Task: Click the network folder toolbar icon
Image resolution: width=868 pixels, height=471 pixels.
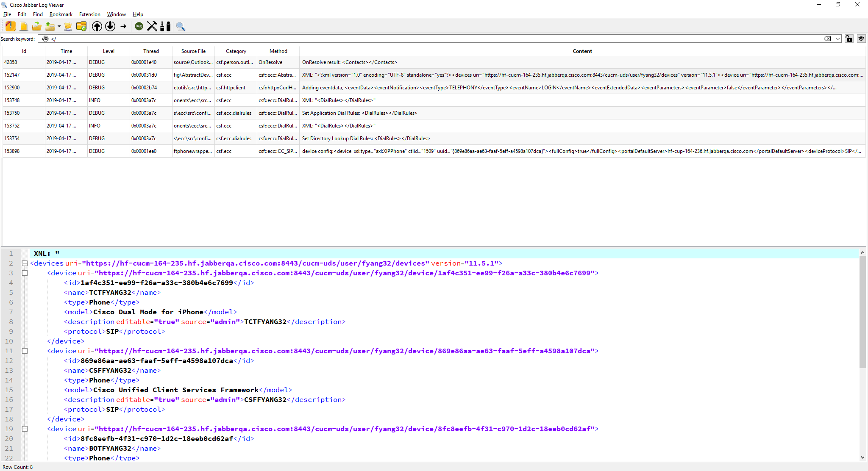Action: 68,26
